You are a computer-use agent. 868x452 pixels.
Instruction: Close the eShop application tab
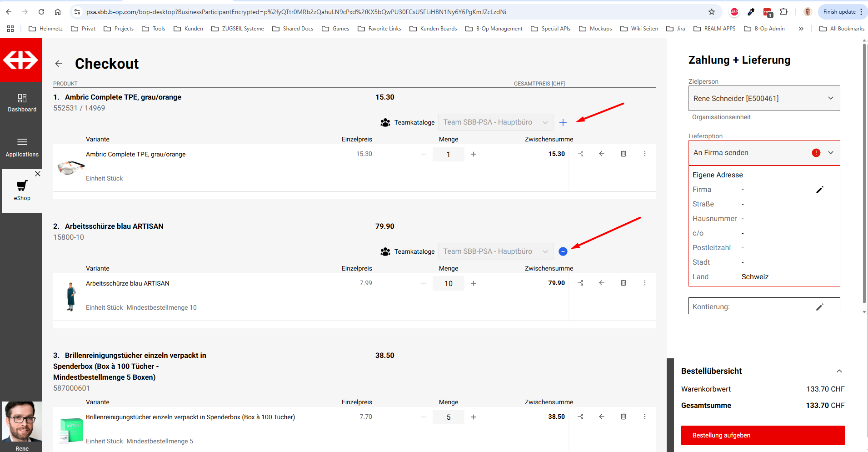(x=38, y=174)
